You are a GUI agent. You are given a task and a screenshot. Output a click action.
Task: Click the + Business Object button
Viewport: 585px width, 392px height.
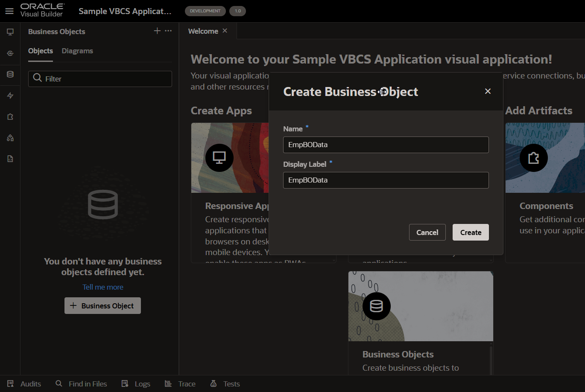tap(102, 306)
